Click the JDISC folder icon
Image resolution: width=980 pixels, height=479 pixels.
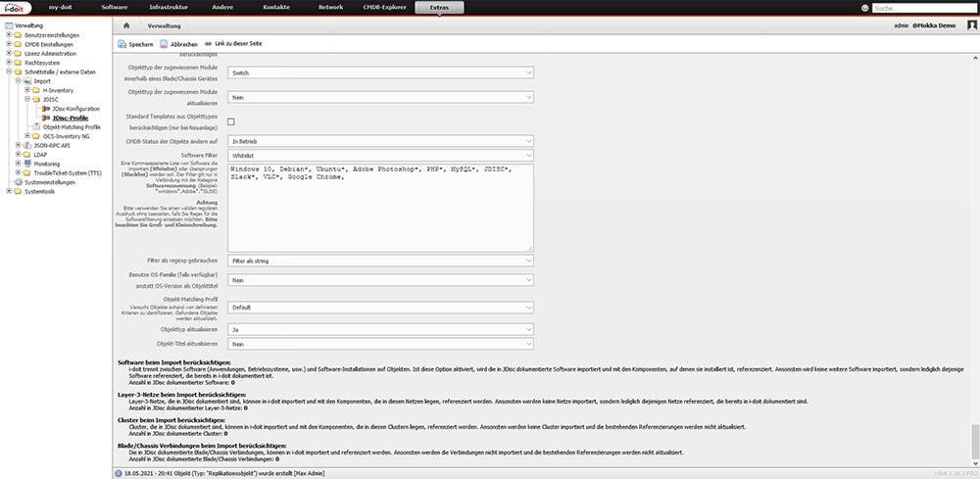[37, 99]
